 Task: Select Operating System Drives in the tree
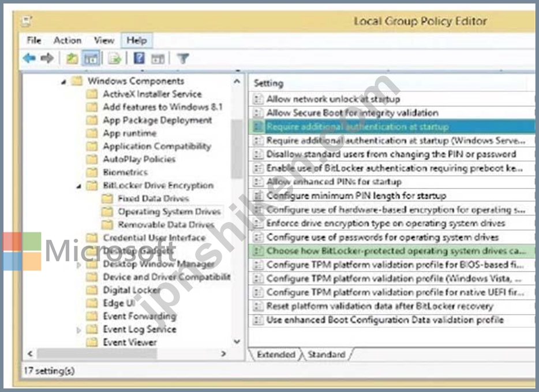[169, 212]
